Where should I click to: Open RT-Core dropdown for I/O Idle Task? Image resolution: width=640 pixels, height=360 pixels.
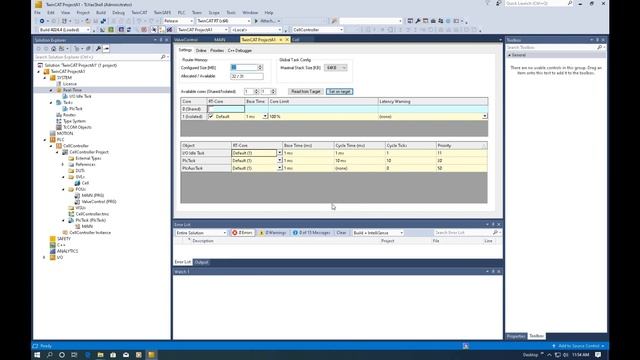pos(280,153)
